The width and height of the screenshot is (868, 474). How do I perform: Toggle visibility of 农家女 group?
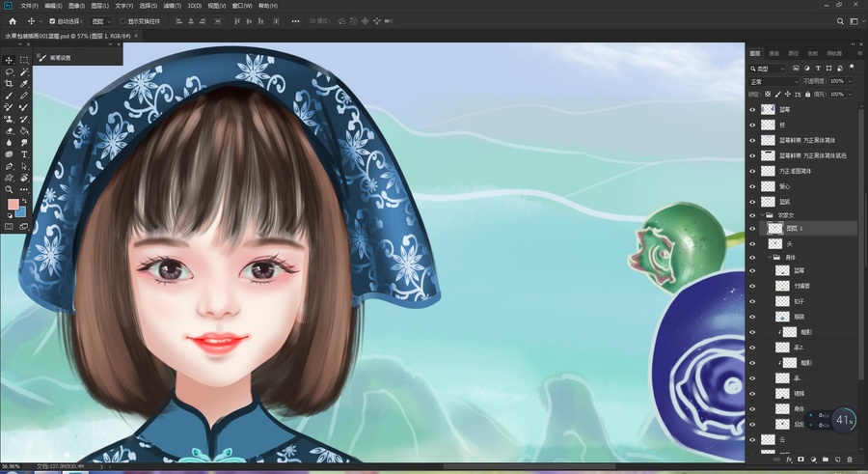pos(752,214)
